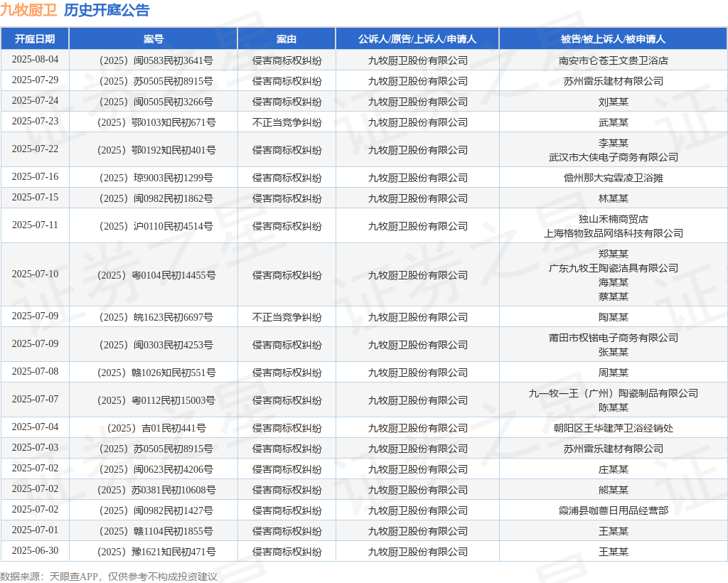Click defendant 刘某某
Image resolution: width=728 pixels, height=583 pixels.
[614, 102]
